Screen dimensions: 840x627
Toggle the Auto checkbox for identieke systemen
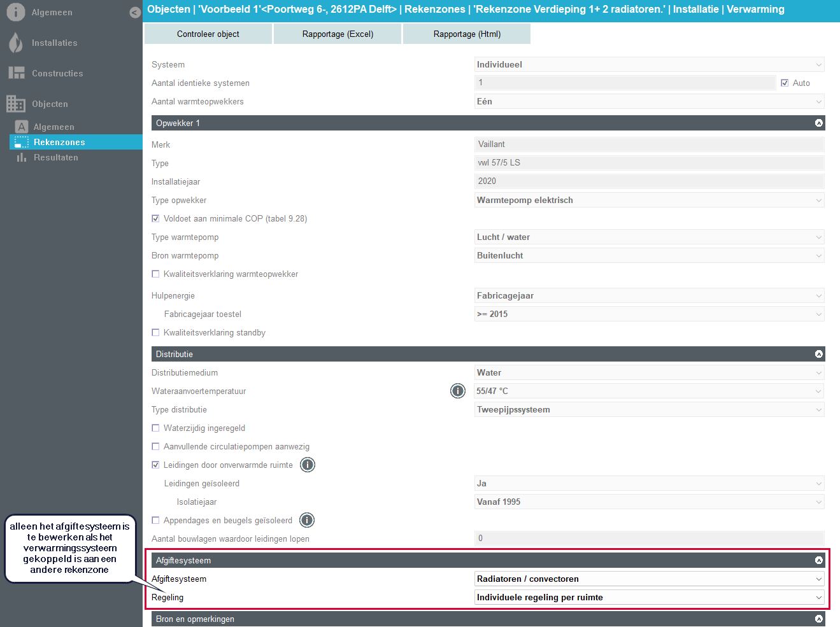click(785, 83)
